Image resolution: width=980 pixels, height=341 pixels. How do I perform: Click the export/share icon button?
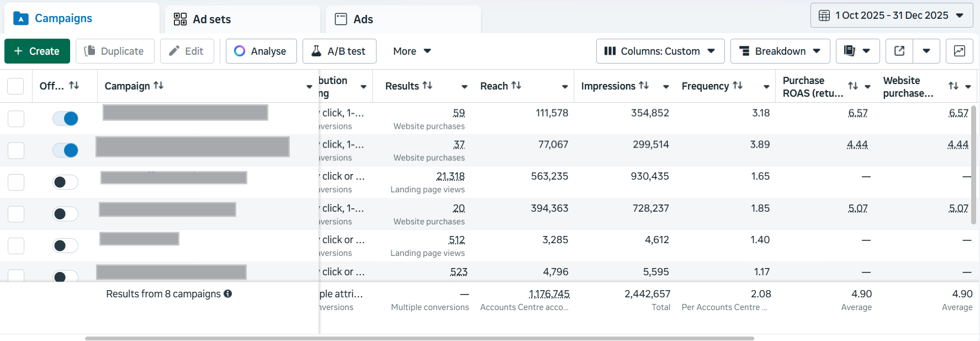pyautogui.click(x=899, y=51)
